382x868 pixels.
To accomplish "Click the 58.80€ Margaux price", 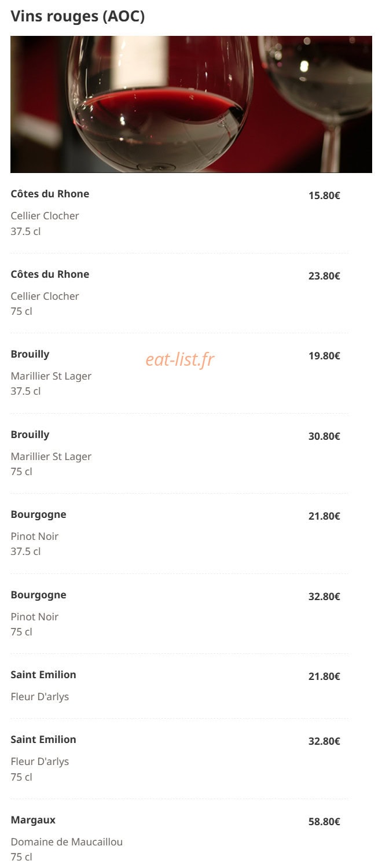I will (324, 822).
